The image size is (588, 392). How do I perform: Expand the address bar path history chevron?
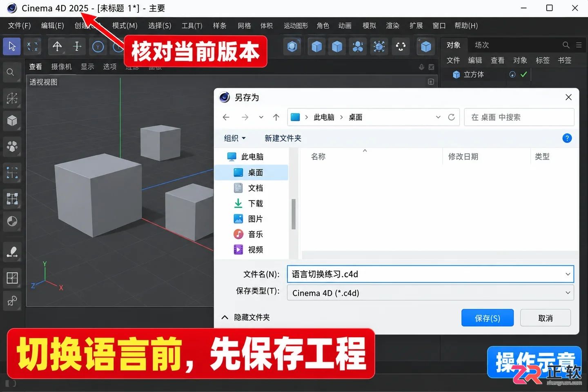(x=438, y=117)
